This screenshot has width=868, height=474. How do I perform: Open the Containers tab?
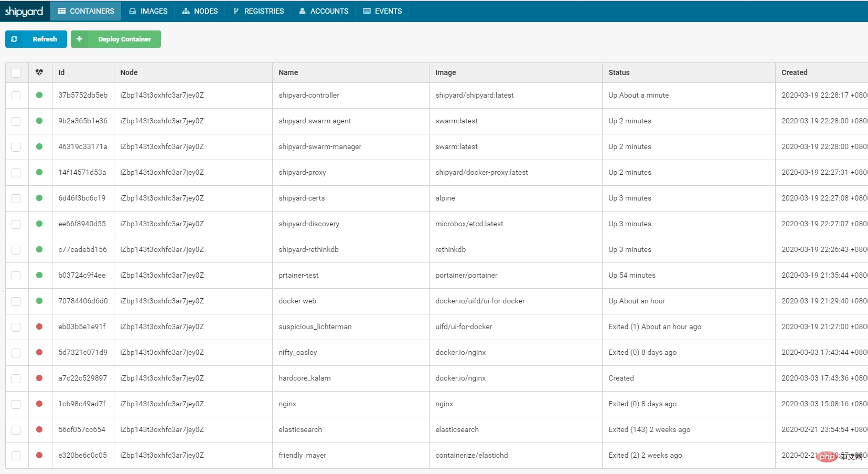86,11
